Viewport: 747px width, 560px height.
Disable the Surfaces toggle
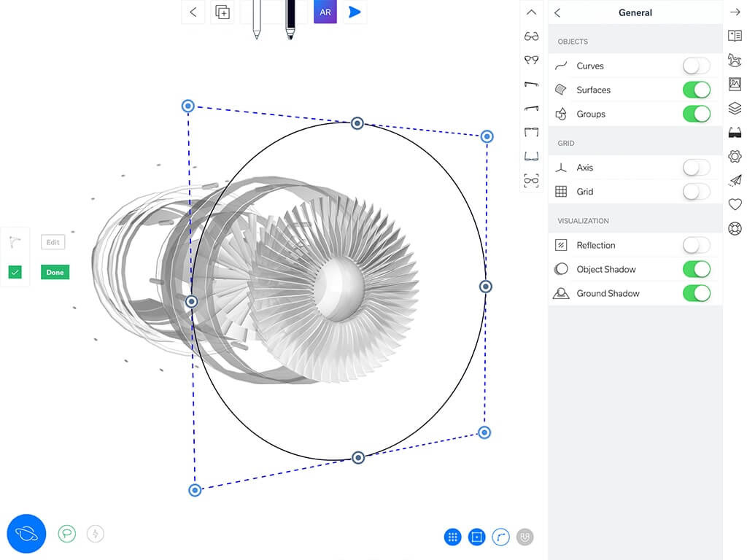696,90
